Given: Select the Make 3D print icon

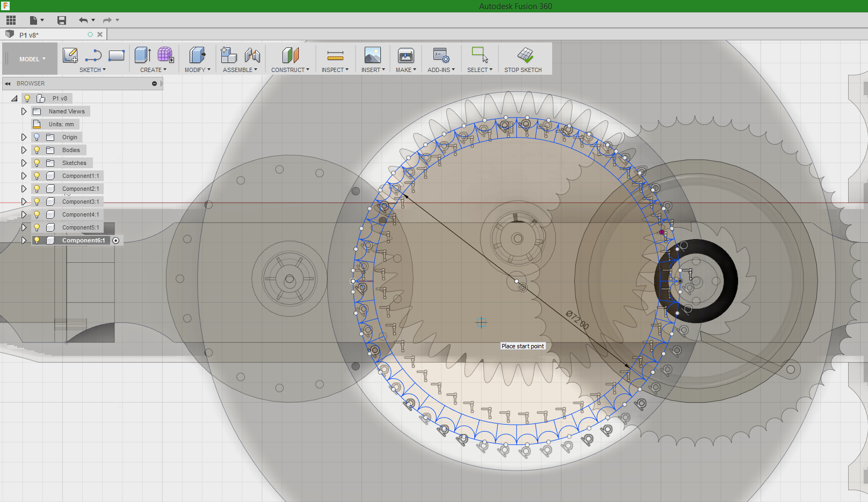Looking at the screenshot, I should point(406,55).
